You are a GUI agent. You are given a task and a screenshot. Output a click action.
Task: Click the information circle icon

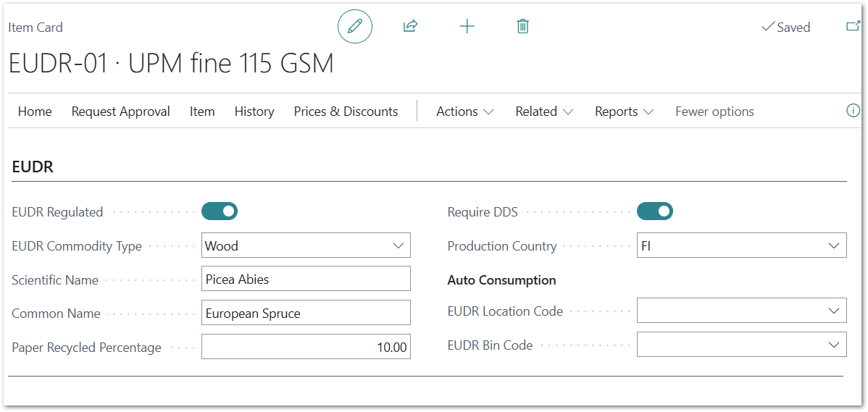(x=853, y=111)
